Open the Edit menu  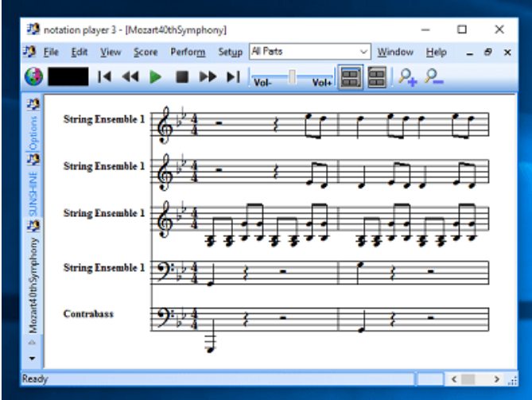(x=79, y=52)
